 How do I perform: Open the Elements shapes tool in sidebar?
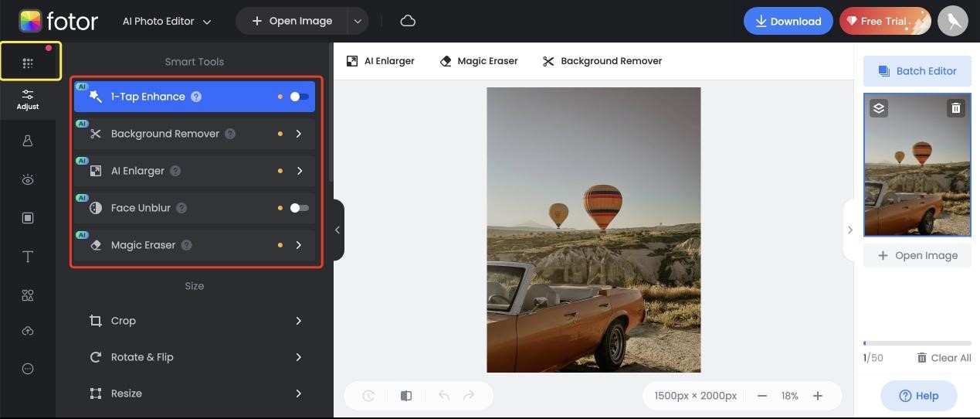tap(28, 295)
